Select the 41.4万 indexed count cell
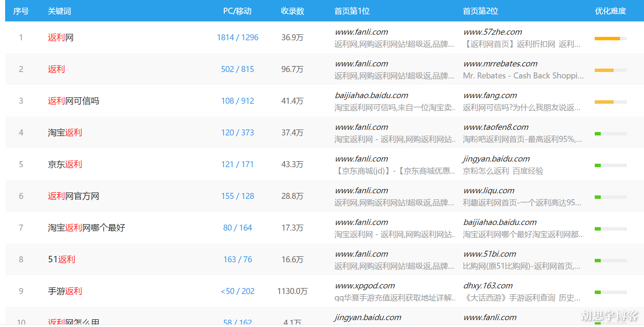The image size is (644, 327). [x=292, y=101]
